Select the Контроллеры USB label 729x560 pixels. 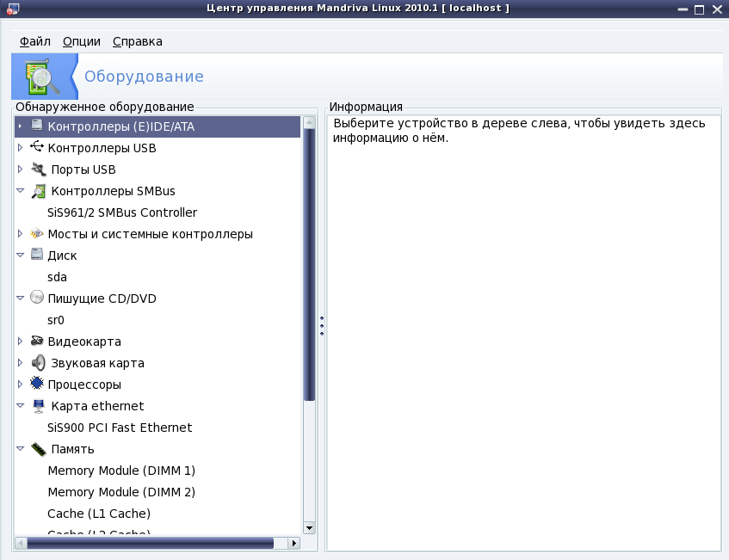102,148
